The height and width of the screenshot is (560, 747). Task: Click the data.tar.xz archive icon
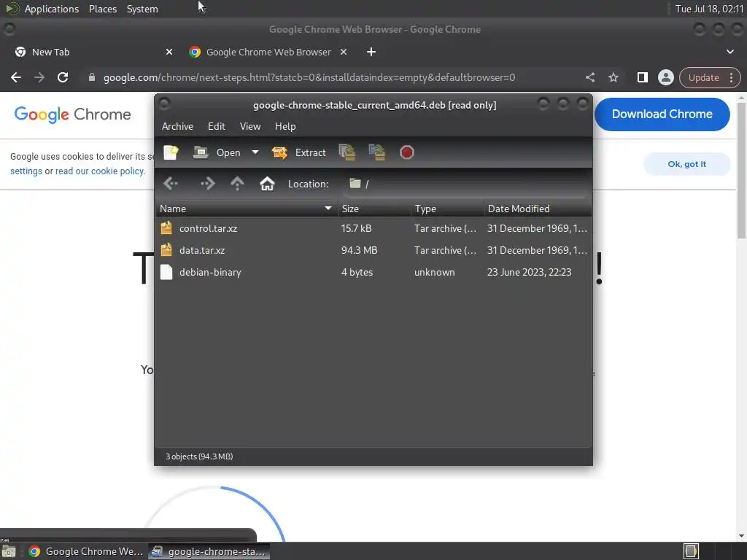coord(166,249)
